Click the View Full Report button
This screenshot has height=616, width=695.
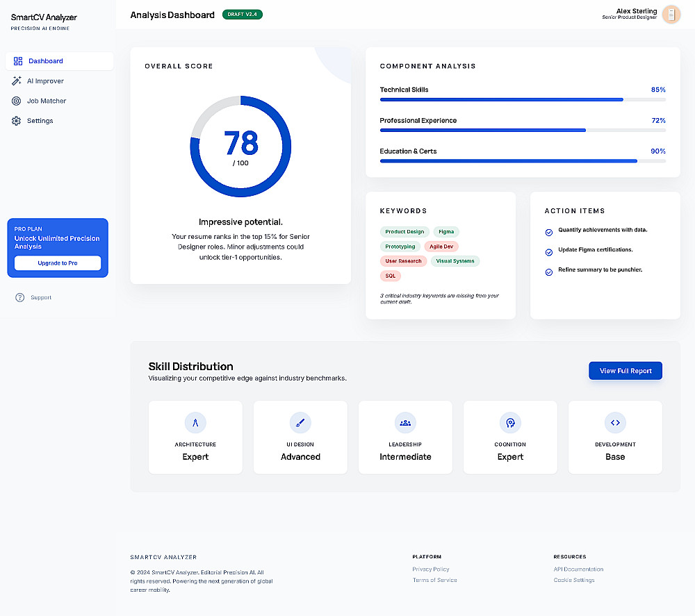(625, 371)
